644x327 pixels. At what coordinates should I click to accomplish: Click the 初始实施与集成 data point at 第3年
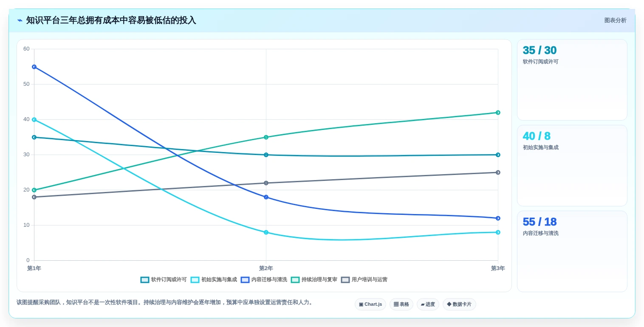click(x=498, y=232)
